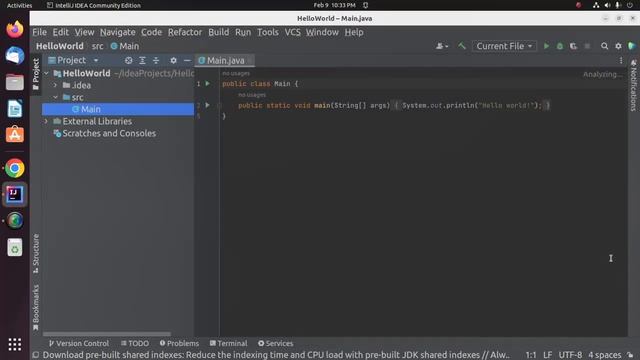Image resolution: width=640 pixels, height=360 pixels.
Task: Open Project panel options gear
Action: tap(173, 60)
